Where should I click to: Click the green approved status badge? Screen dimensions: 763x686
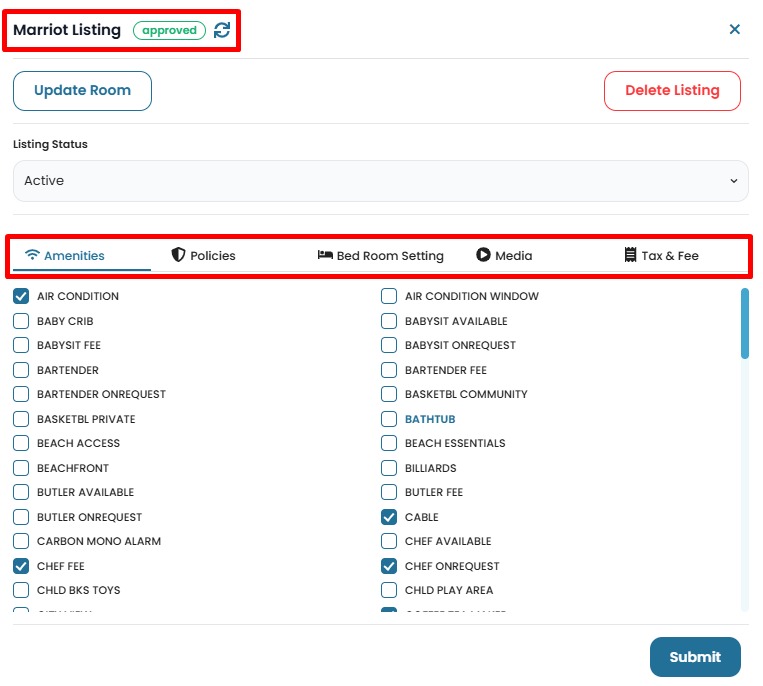pyautogui.click(x=169, y=30)
